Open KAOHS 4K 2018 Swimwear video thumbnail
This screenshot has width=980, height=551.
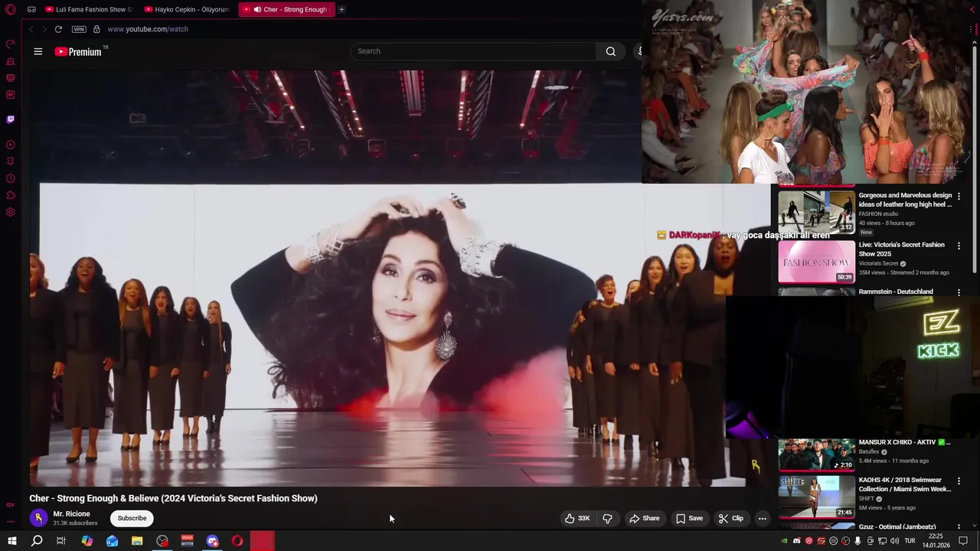[817, 497]
